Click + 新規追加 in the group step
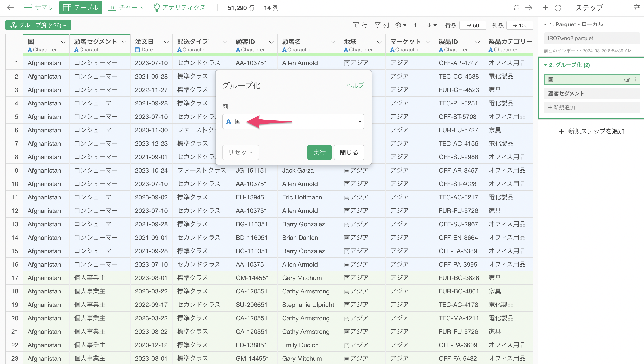 click(592, 107)
